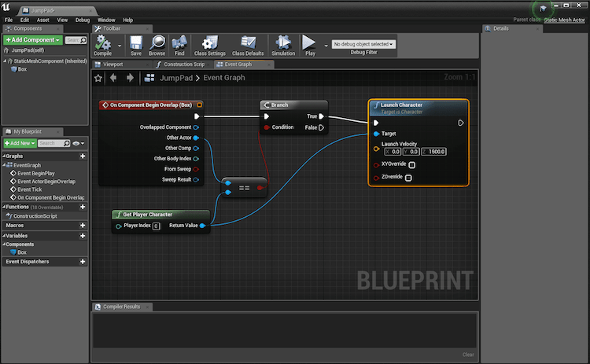The width and height of the screenshot is (590, 364).
Task: Click Branch False execution pin
Action: 321,127
